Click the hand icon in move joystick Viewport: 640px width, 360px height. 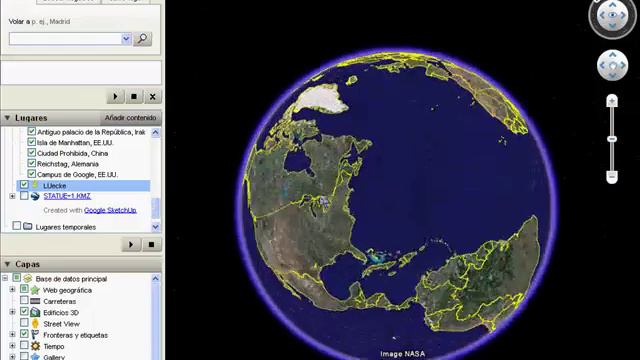pyautogui.click(x=613, y=65)
